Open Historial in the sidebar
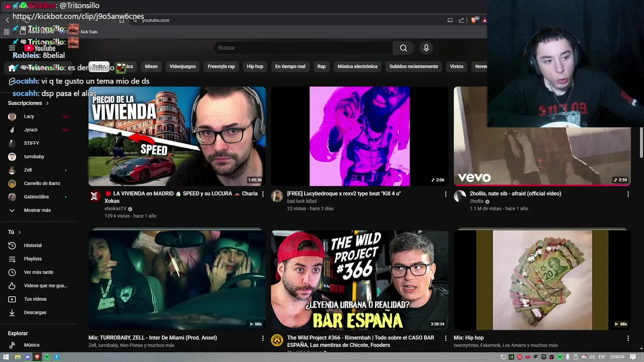 pos(33,245)
